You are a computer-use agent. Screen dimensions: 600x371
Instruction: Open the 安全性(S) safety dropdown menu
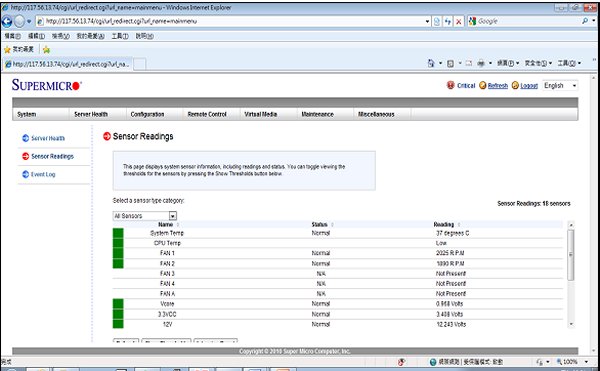538,63
